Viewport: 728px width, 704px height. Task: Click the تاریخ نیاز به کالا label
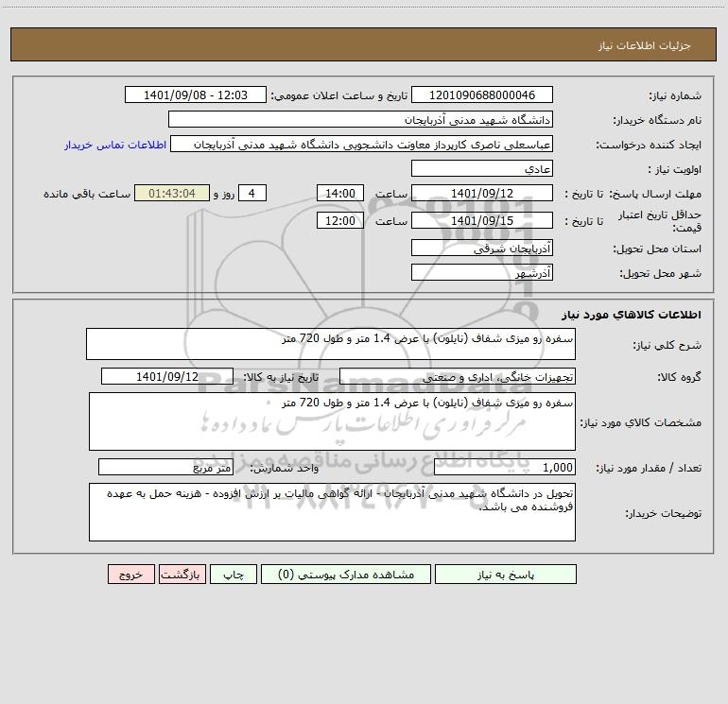tap(281, 377)
